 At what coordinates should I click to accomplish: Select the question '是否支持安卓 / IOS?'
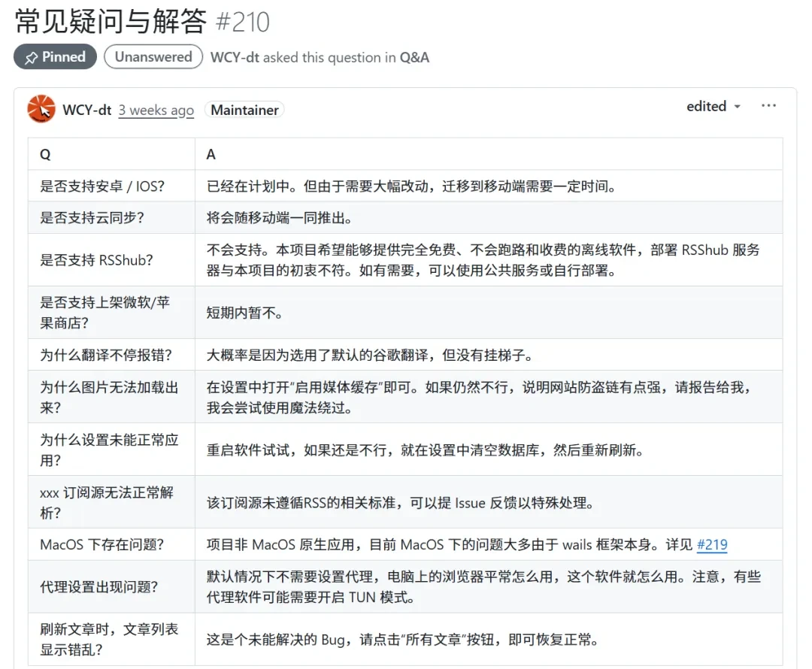[102, 186]
